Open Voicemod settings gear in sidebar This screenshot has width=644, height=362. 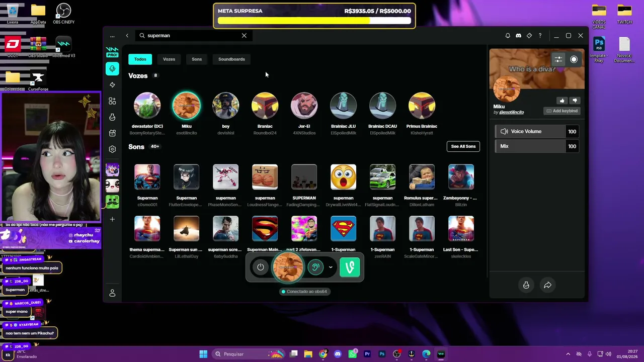112,149
